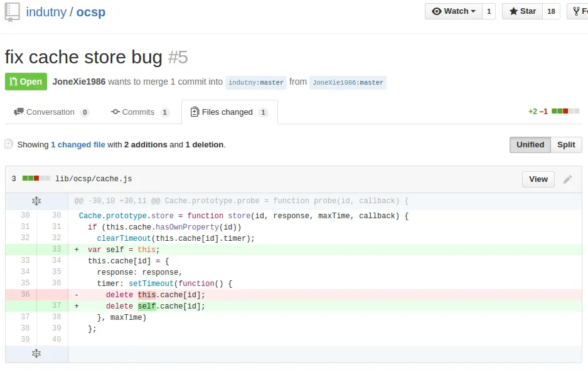Screen dimensions: 588x370
Task: Select the Files changed tab
Action: 228,112
